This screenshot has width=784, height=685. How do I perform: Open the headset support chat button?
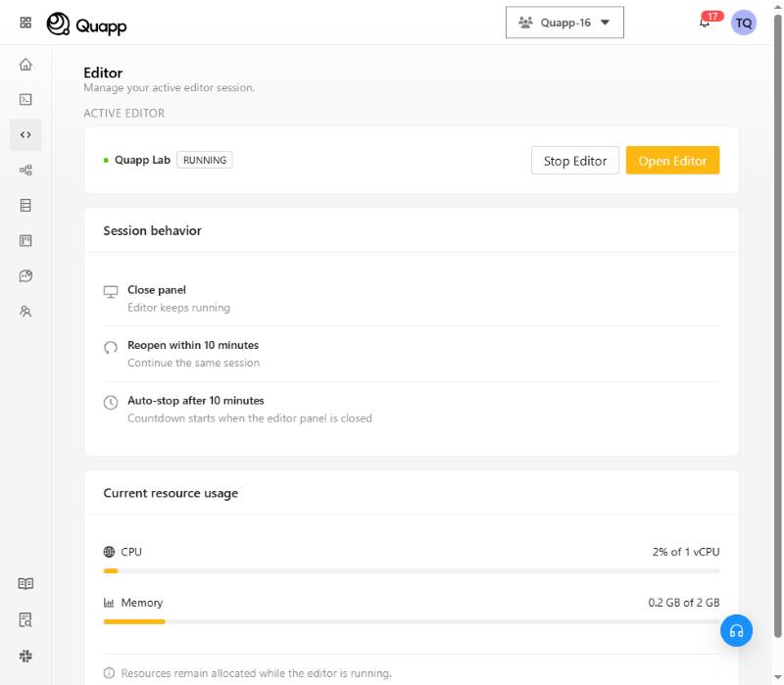(x=736, y=630)
